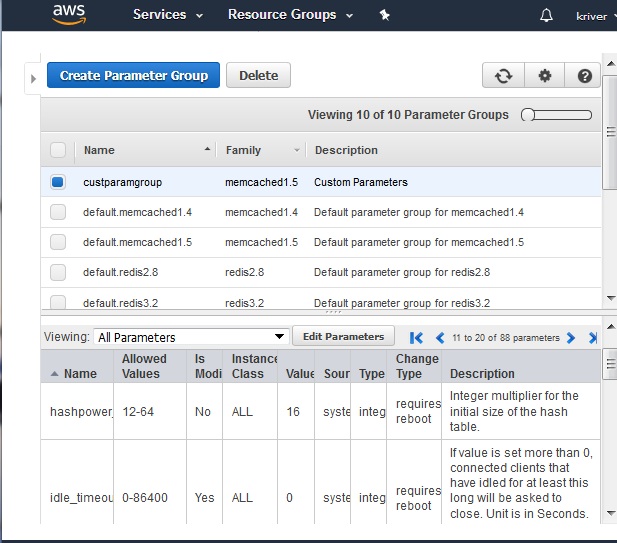
Task: Open the notifications bell
Action: [546, 15]
